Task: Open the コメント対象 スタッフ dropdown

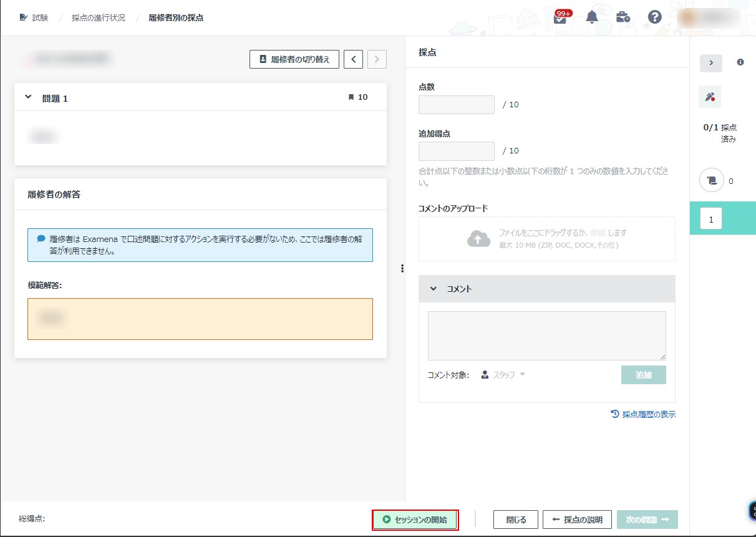Action: [503, 375]
